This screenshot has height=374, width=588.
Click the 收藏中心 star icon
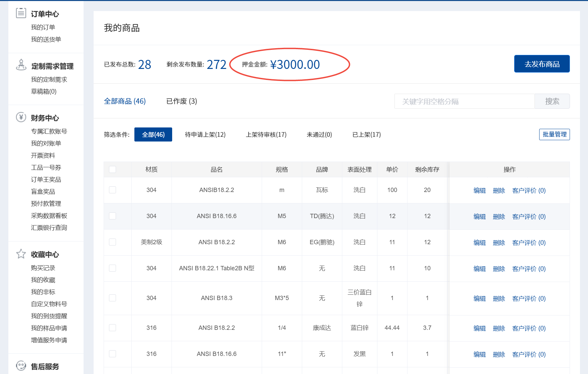pyautogui.click(x=21, y=254)
